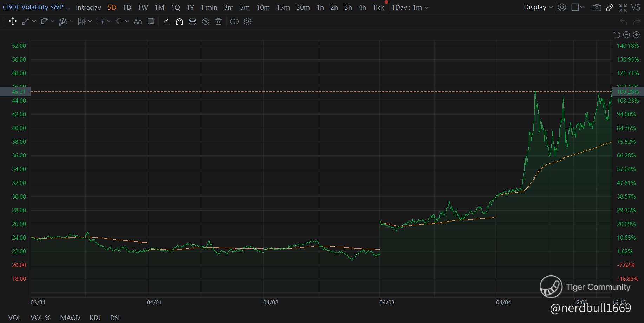
Task: Add a comment bubble annotation
Action: click(151, 22)
